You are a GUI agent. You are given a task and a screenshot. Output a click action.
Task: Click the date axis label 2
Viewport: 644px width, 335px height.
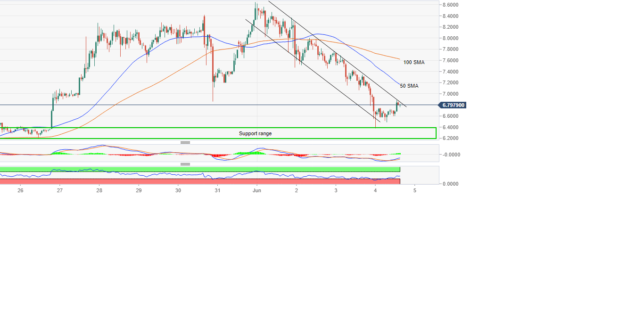tap(297, 191)
